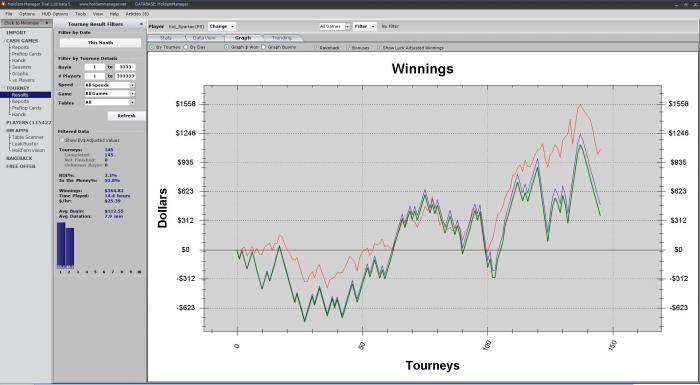Select the TOURNEY section
This screenshot has height=385, width=700.
17,88
